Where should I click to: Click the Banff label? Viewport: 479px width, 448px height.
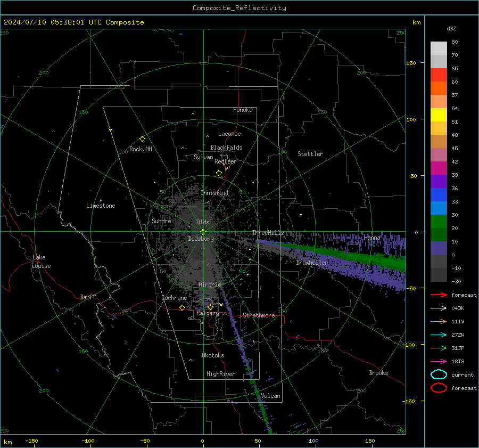click(x=88, y=297)
